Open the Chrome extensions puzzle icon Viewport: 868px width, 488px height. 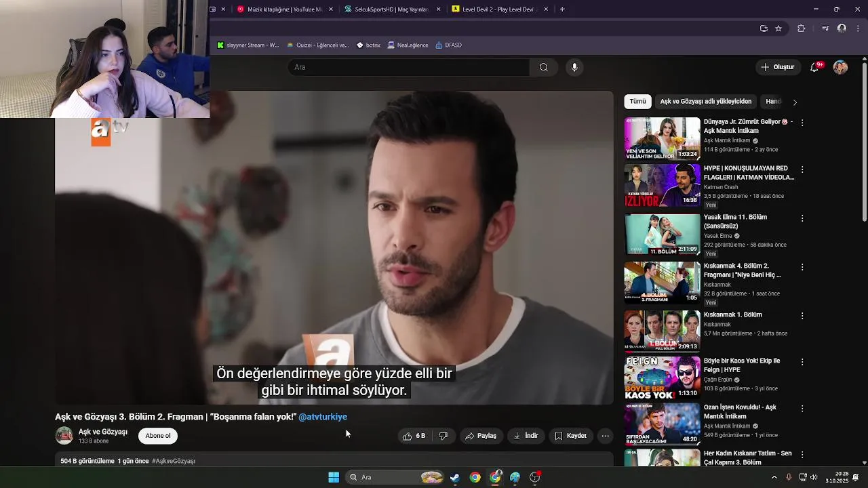tap(802, 28)
